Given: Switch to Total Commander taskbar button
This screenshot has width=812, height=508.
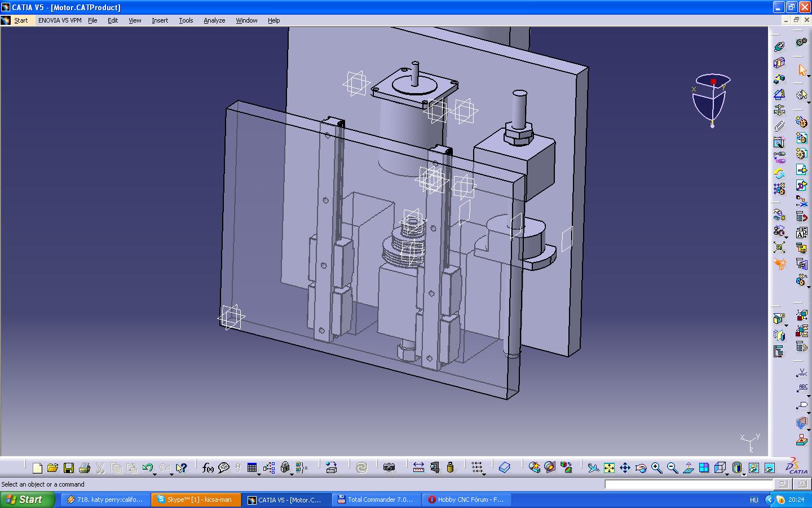Looking at the screenshot, I should tap(376, 500).
